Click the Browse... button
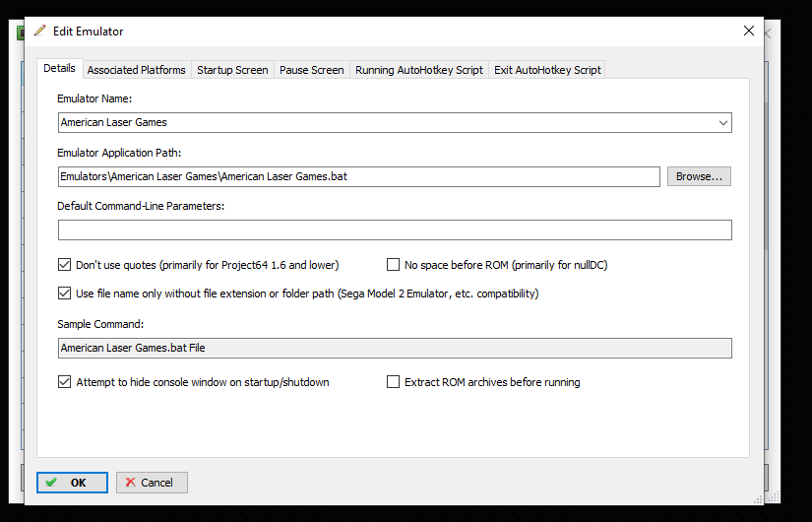The image size is (812, 522). click(699, 176)
